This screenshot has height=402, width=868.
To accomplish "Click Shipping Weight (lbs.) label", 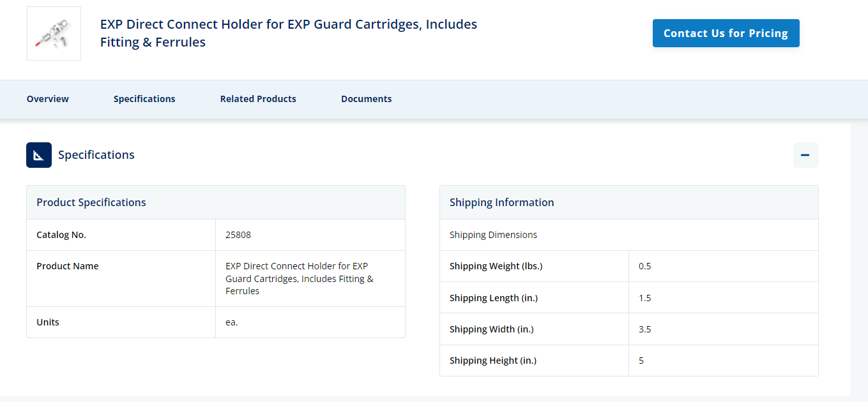I will 496,266.
